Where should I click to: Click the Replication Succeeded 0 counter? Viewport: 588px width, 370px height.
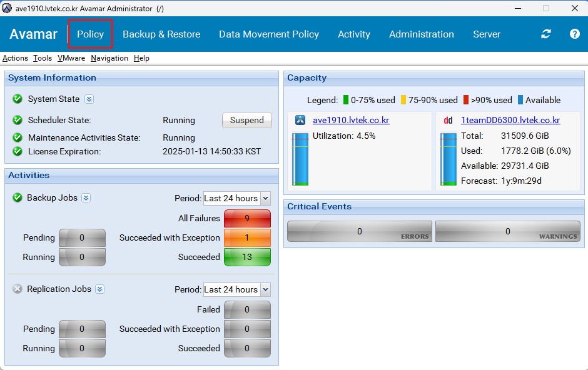[247, 349]
